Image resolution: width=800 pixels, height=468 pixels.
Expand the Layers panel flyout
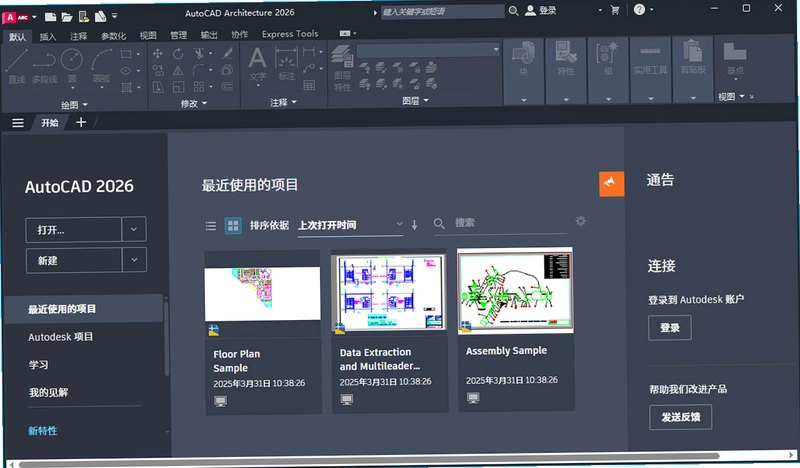(415, 101)
